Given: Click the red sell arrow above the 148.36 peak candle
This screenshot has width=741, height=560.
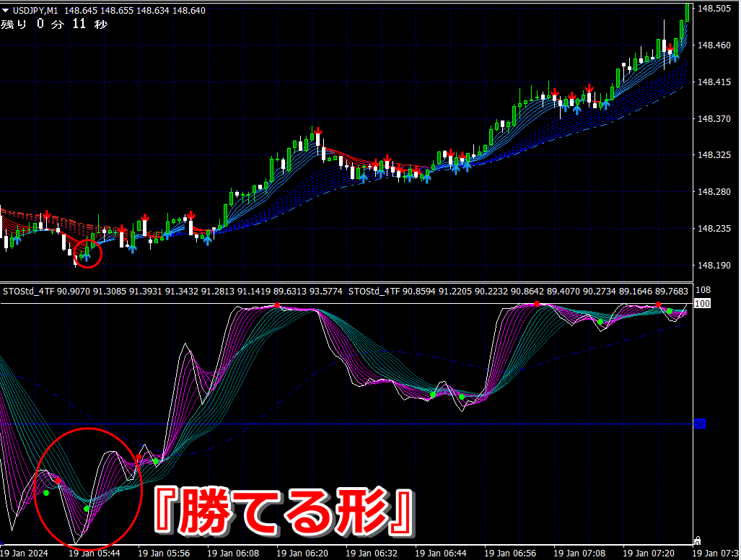Looking at the screenshot, I should coord(317,131).
